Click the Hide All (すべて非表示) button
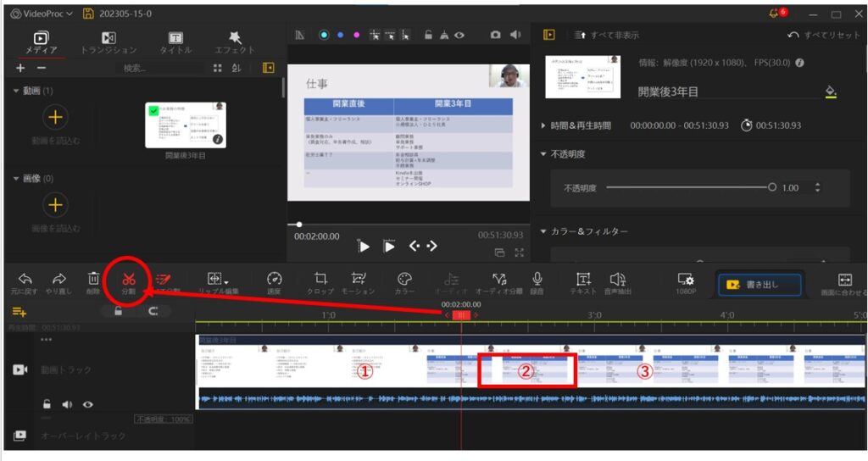The width and height of the screenshot is (868, 461). point(606,35)
